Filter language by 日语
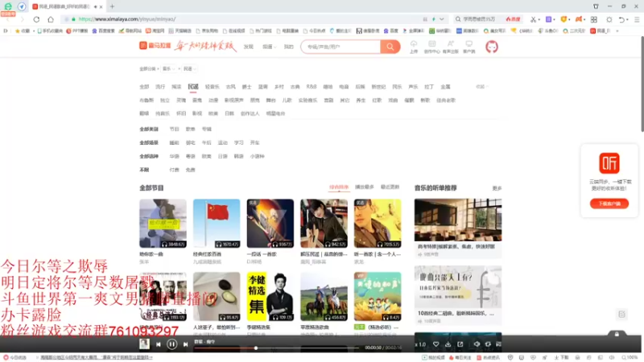This screenshot has height=362, width=644. pyautogui.click(x=223, y=156)
